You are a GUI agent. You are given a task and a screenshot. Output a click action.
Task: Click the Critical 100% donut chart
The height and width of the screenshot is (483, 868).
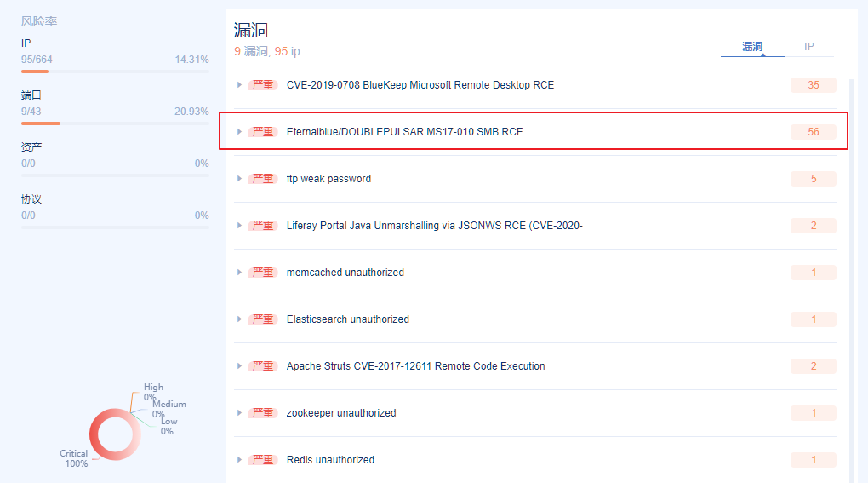click(115, 434)
